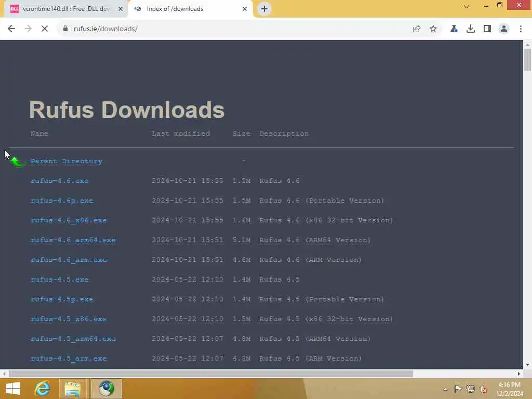Click the description 'Rufus 4.6 (ARM64 Version)'
The image size is (532, 399).
(x=315, y=240)
